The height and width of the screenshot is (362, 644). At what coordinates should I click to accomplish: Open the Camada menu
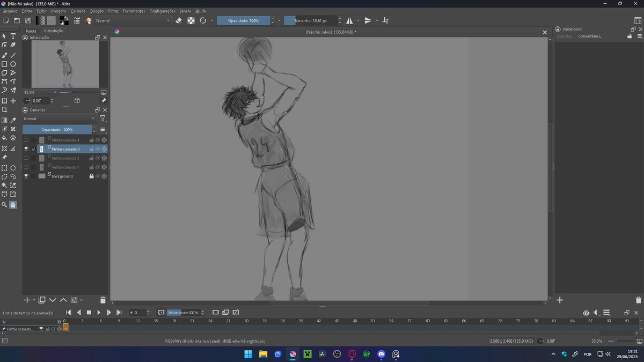78,11
